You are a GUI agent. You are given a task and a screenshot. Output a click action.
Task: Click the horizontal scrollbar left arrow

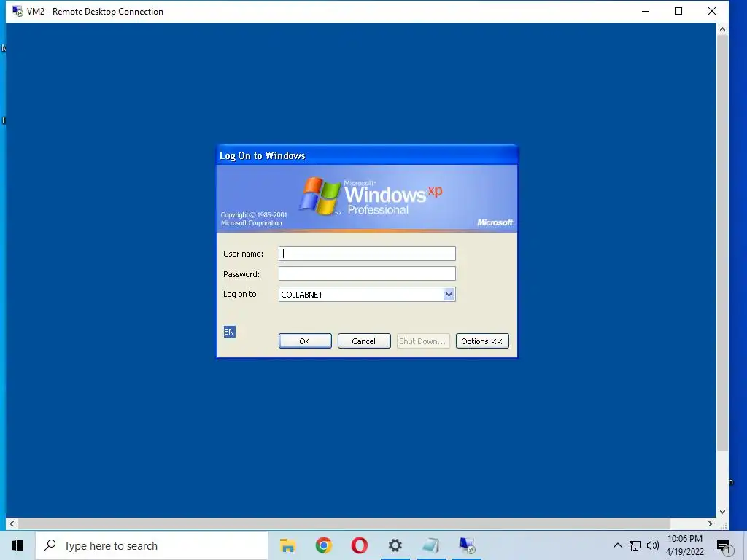(12, 524)
